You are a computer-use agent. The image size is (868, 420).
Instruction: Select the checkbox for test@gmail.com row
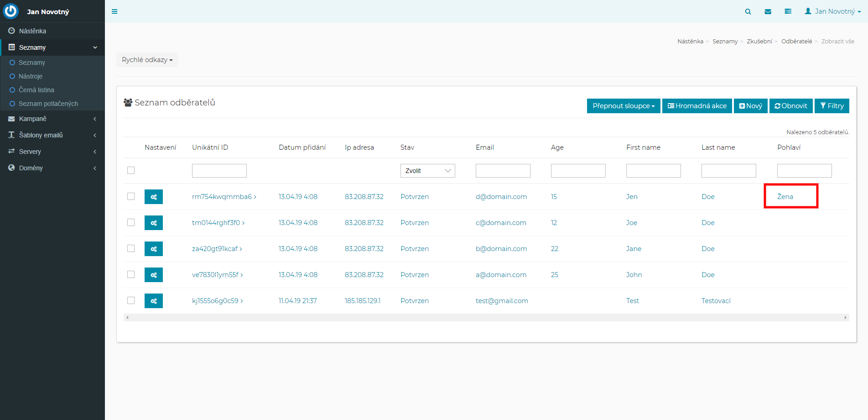[131, 300]
